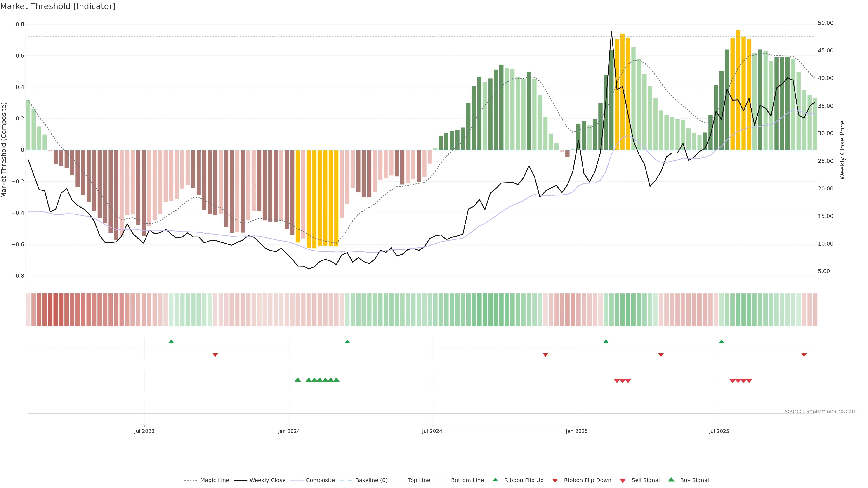This screenshot has height=488, width=868.
Task: Select the green flip-up marker after Jul 2025
Action: (722, 342)
